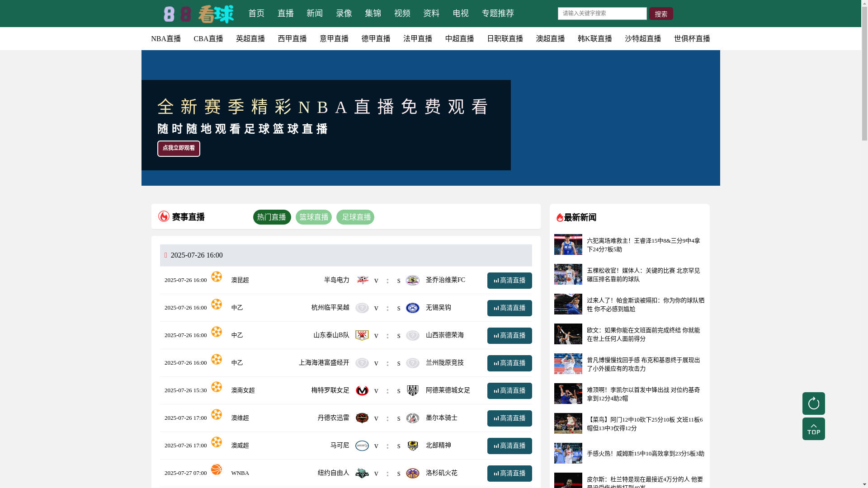
Task: Click the TOP back-to-top button
Action: pyautogui.click(x=813, y=429)
